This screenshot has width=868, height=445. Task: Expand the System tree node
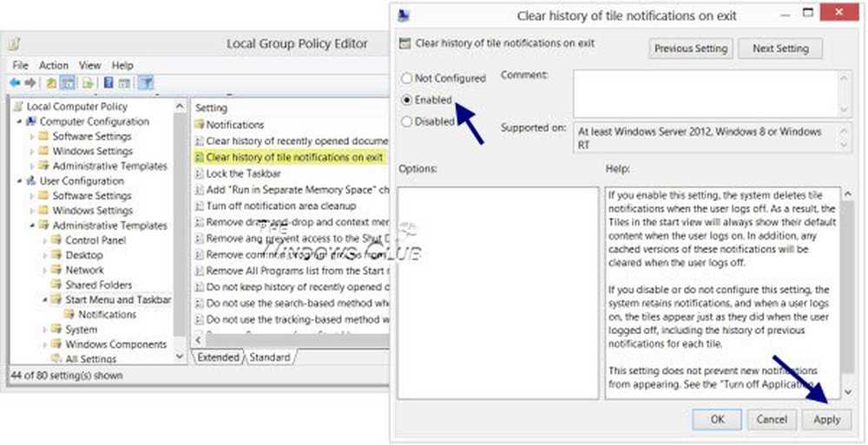(45, 330)
